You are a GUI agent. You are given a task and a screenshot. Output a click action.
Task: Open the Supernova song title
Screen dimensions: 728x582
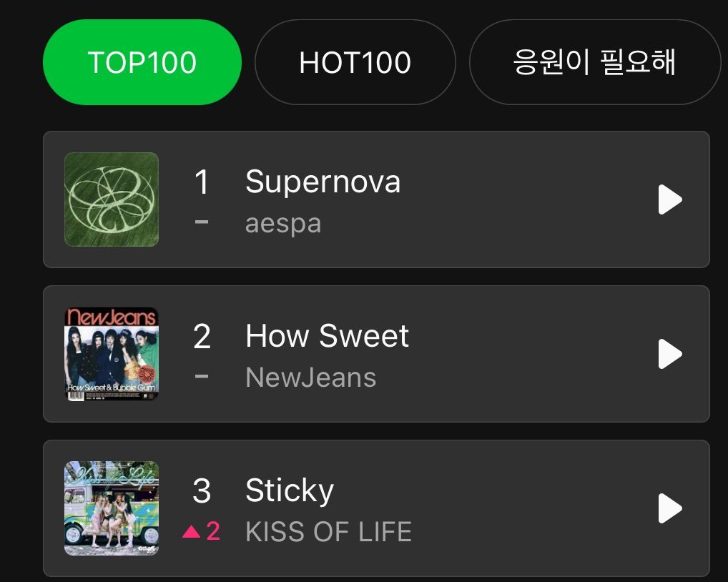(x=323, y=182)
